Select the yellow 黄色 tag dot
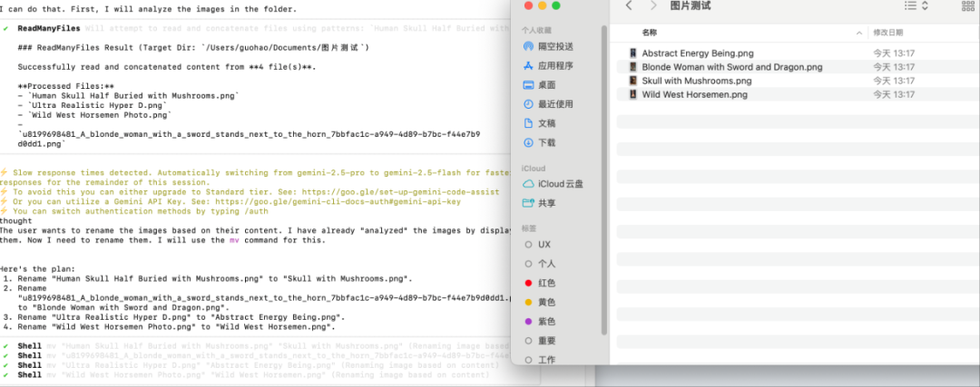This screenshot has height=387, width=980. pyautogui.click(x=529, y=303)
